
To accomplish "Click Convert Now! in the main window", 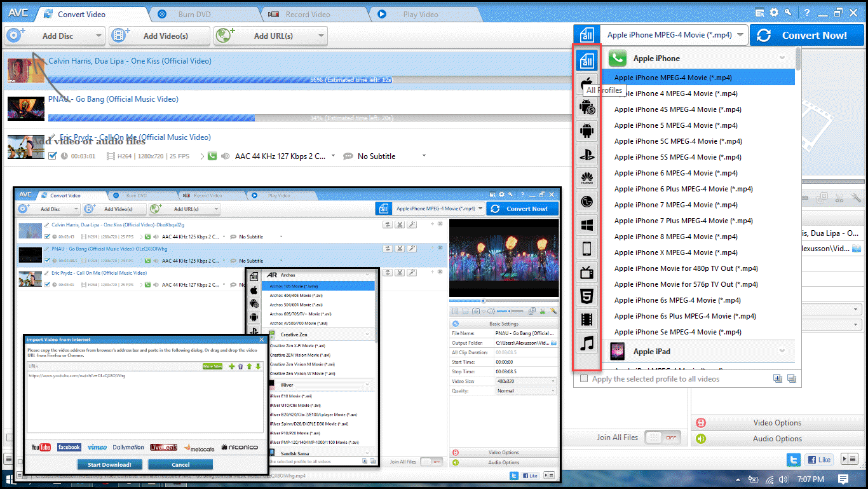I will pyautogui.click(x=806, y=35).
